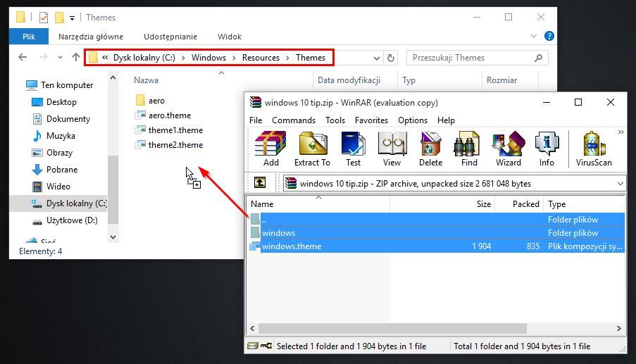Open the Plik tab in Explorer
636x364 pixels.
coord(29,37)
